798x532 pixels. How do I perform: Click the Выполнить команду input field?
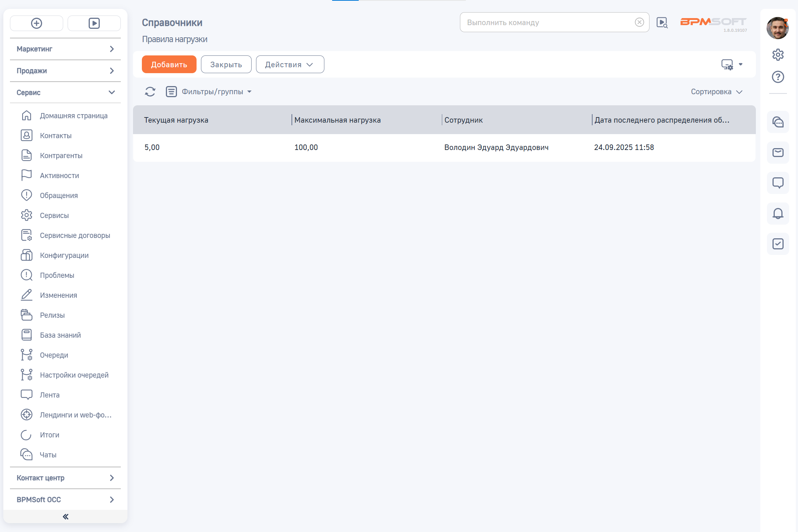pos(547,23)
